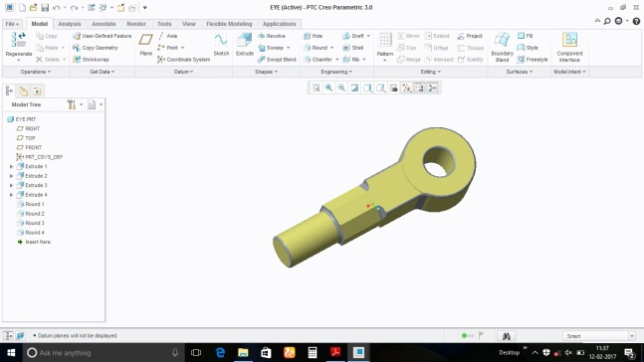
Task: Select PRT_CSYS_DEF in model tree
Action: click(x=40, y=157)
